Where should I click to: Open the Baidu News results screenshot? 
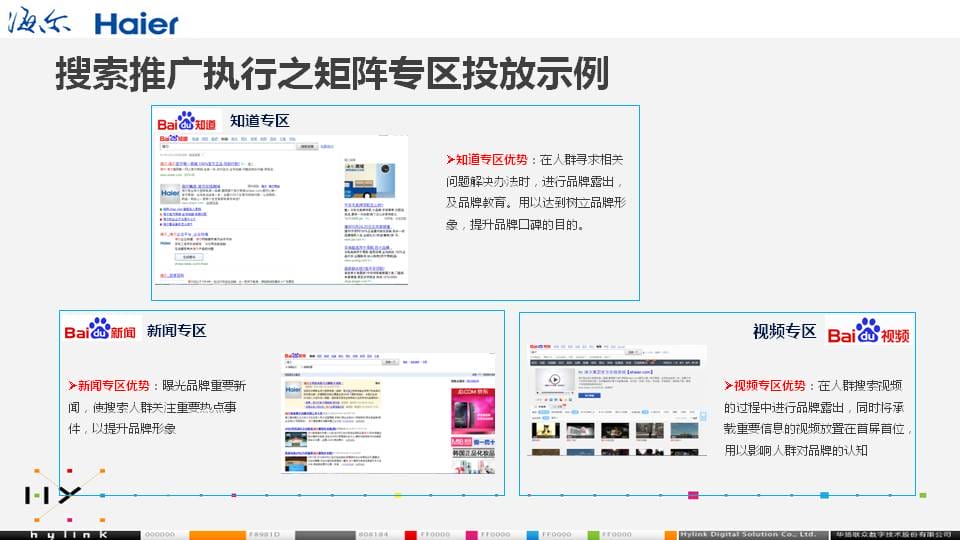coord(389,413)
